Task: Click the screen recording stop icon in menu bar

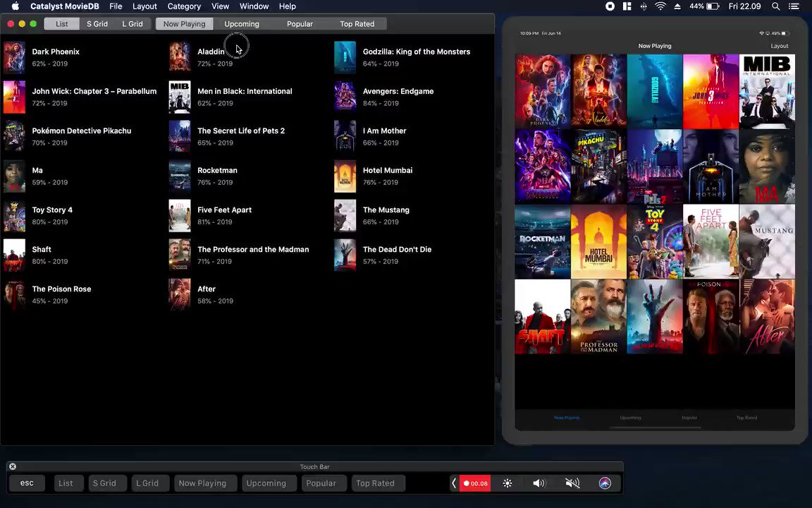Action: point(610,6)
